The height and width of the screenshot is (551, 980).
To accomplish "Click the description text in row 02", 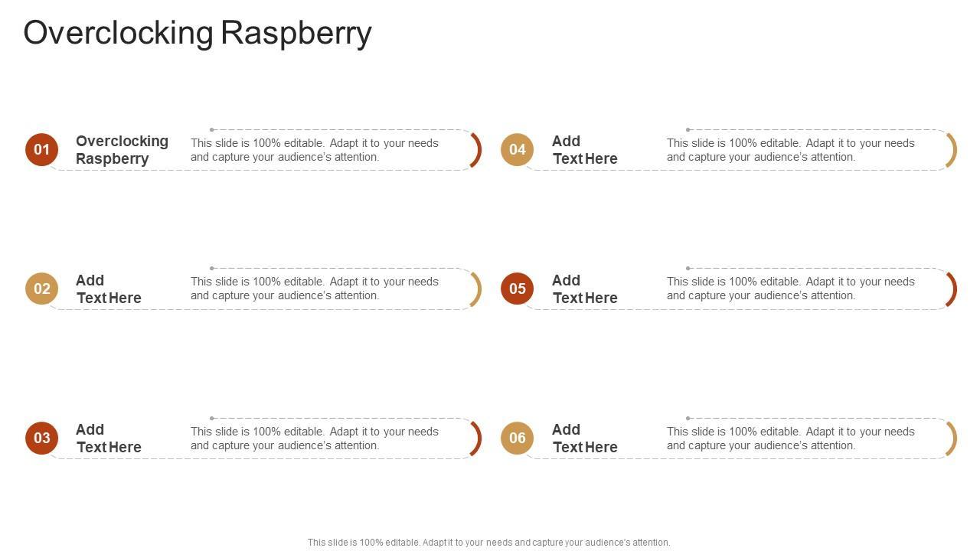I will 315,289.
